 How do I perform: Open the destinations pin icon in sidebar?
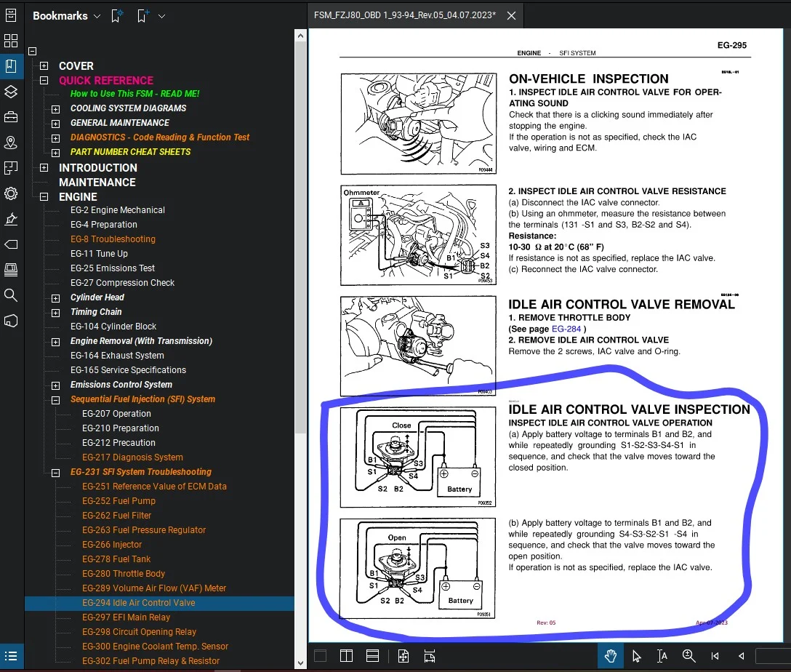11,143
